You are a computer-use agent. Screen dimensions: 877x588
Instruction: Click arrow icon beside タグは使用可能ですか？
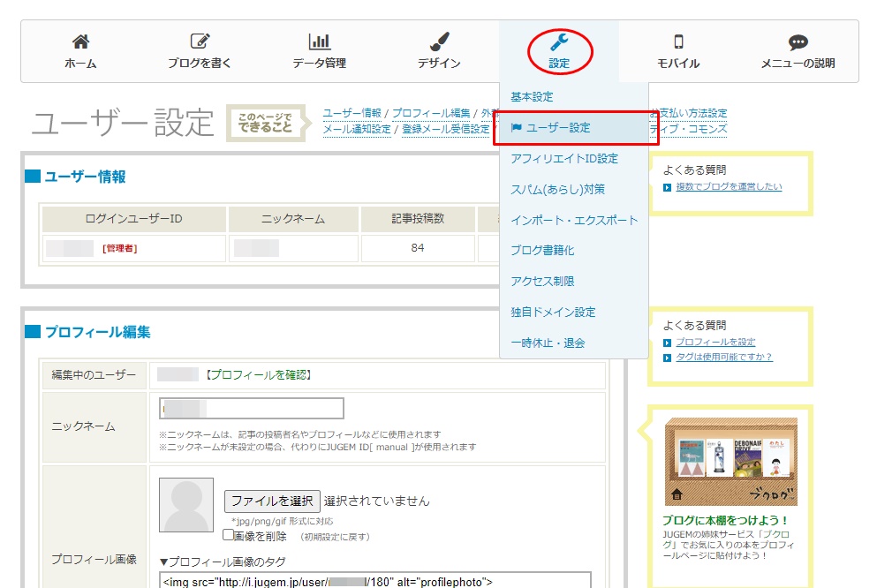[x=667, y=358]
